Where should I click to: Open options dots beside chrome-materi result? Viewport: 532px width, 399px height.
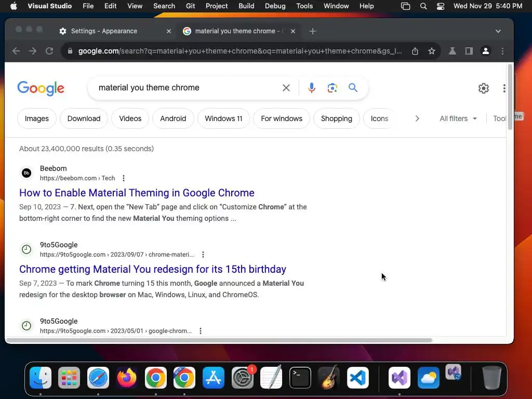click(x=203, y=255)
